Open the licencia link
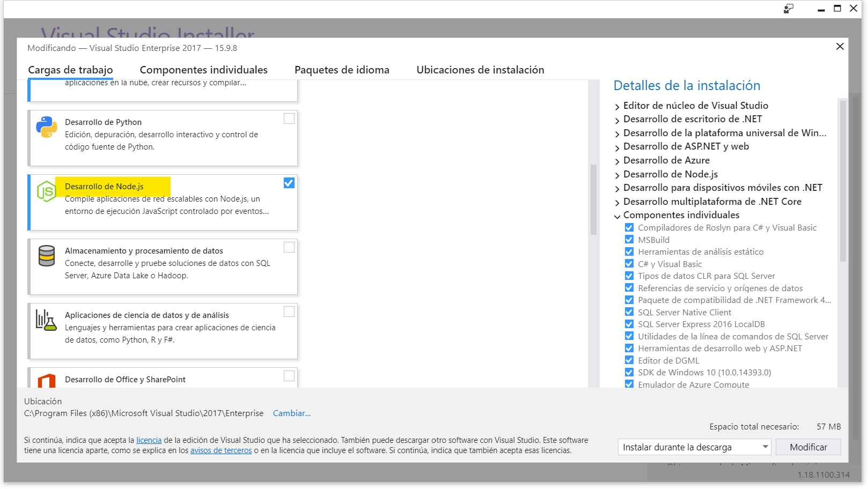The image size is (868, 489). pyautogui.click(x=149, y=440)
